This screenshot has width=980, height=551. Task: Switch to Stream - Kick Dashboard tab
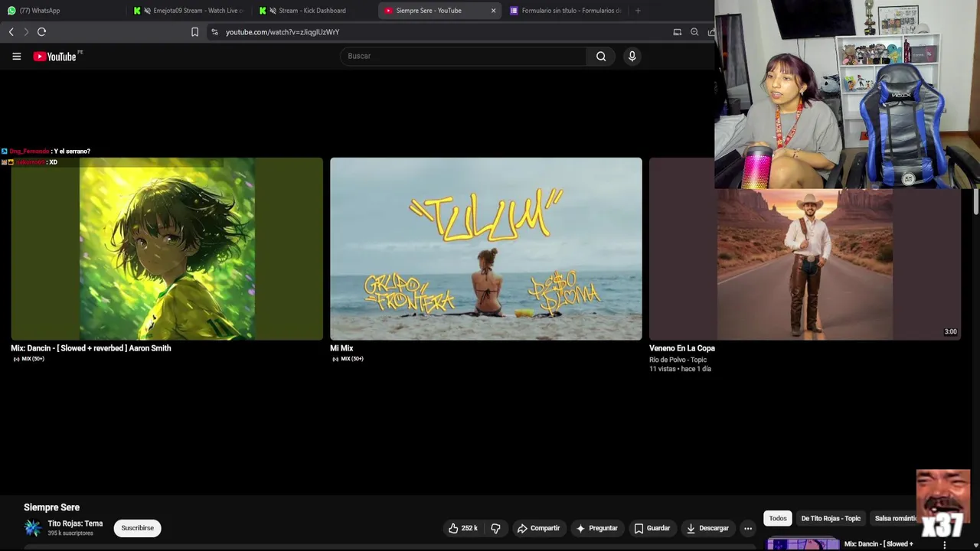pos(315,11)
